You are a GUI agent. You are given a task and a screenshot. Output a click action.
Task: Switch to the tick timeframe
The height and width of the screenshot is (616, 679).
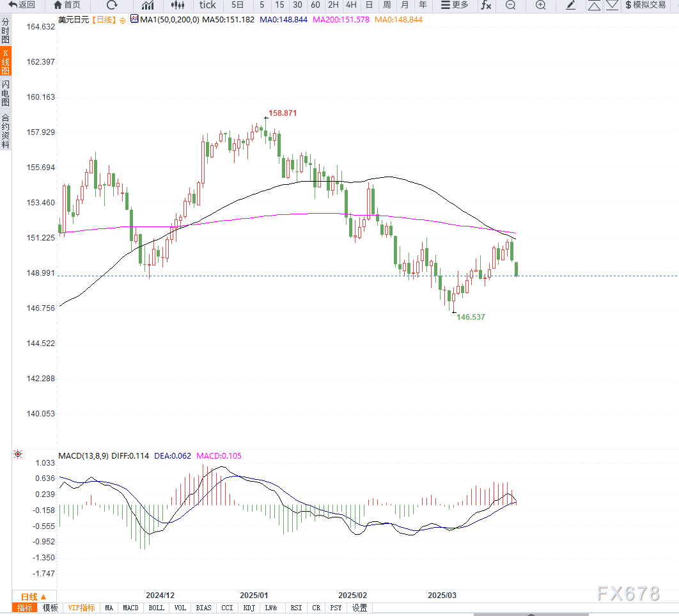[x=207, y=5]
